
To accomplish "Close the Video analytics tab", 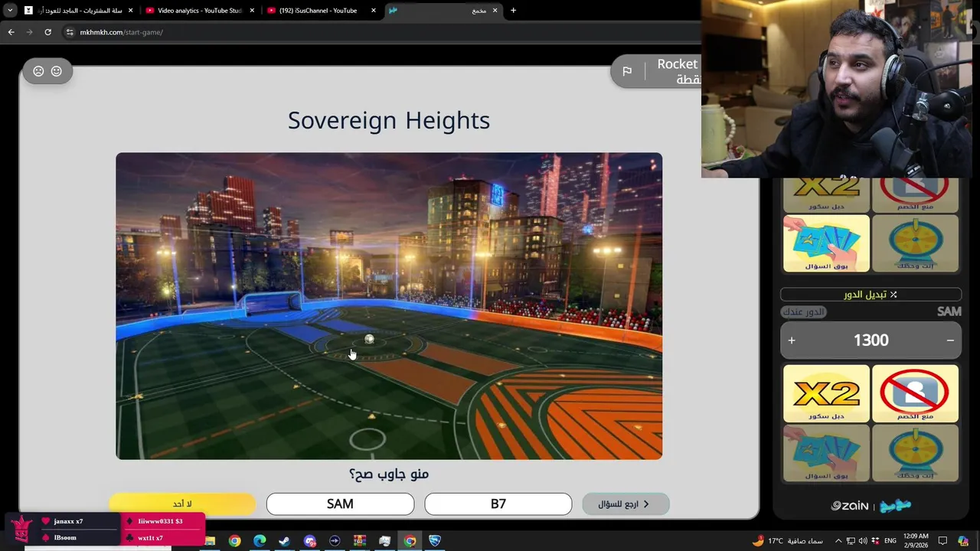I will 252,11.
